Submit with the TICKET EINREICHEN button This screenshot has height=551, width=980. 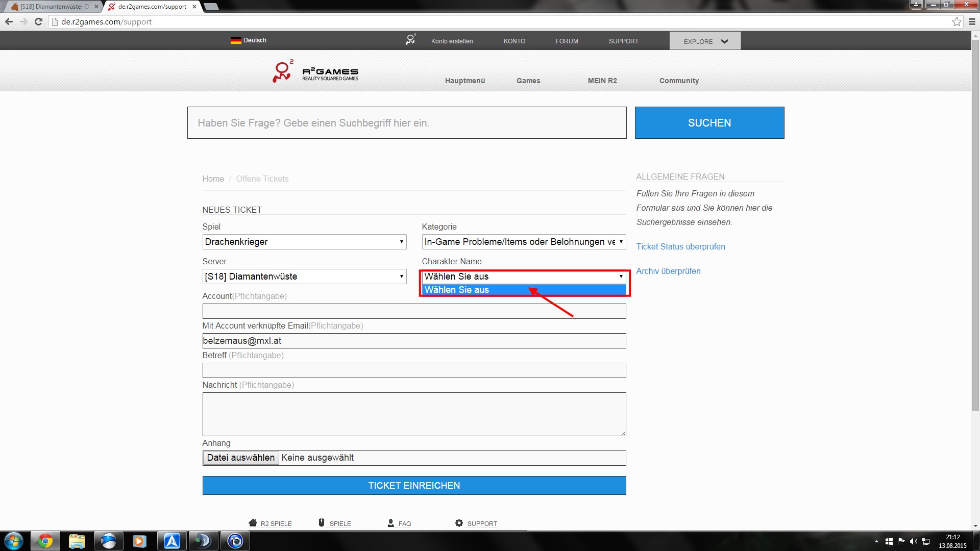(414, 486)
